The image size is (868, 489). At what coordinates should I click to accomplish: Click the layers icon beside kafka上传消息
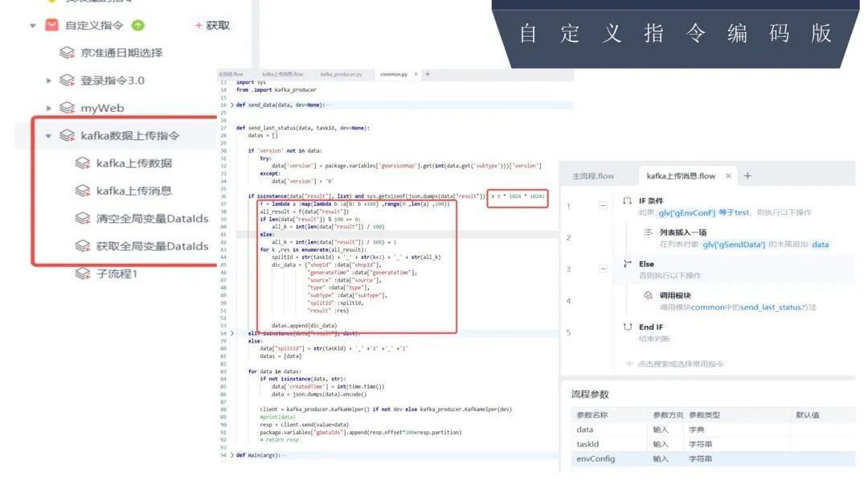click(x=83, y=191)
